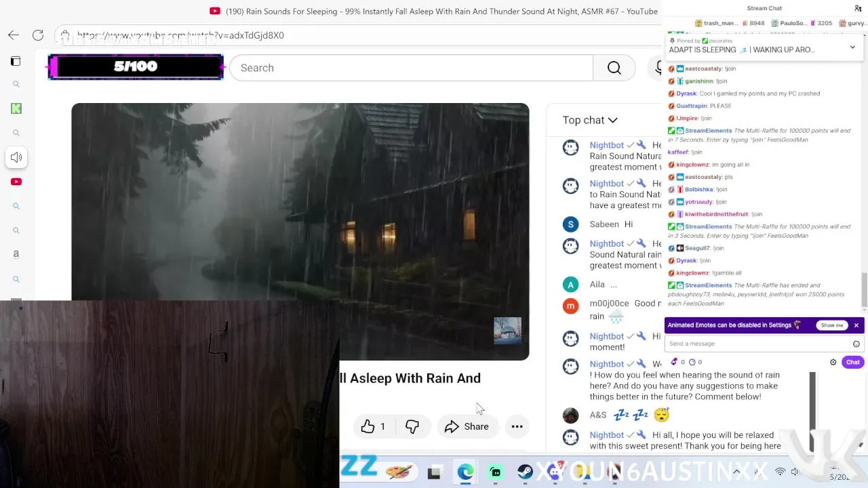Select the green K tab in the sidebar

click(x=16, y=108)
